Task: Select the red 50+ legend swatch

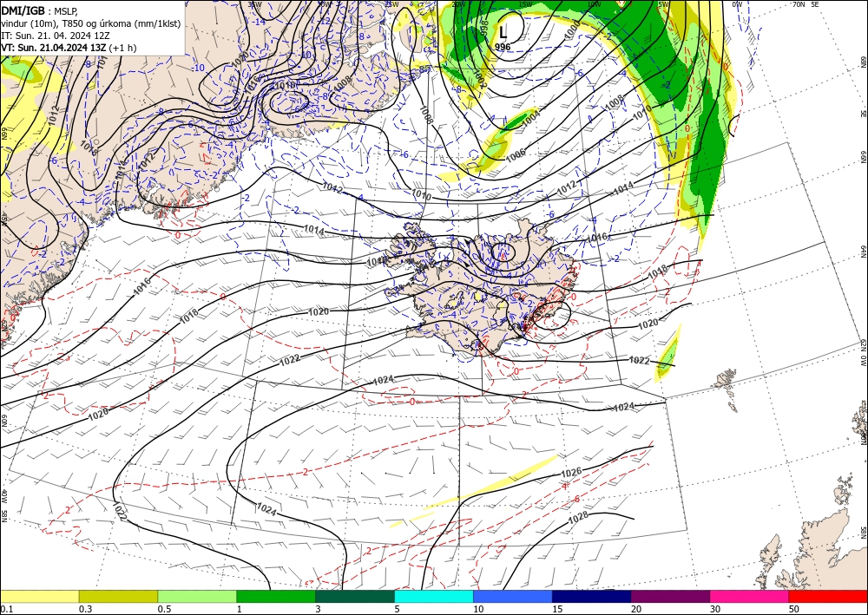Action: point(828,596)
